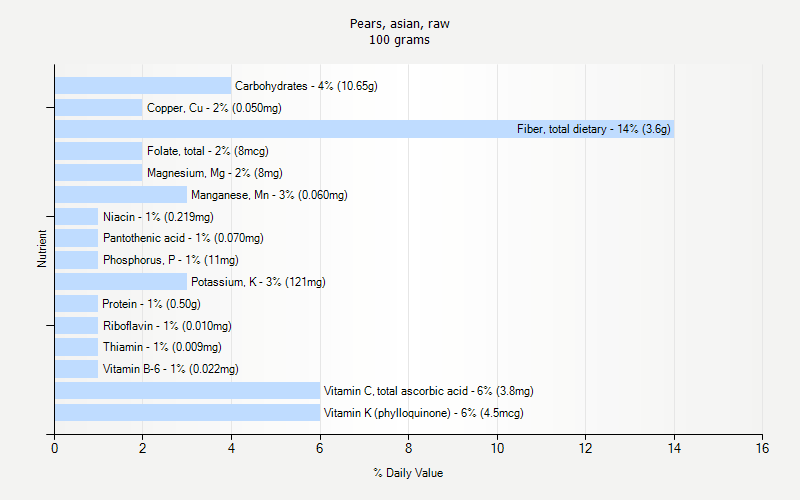Click the 'Phosphorus, P - 1% (11mg)' label

click(x=171, y=260)
